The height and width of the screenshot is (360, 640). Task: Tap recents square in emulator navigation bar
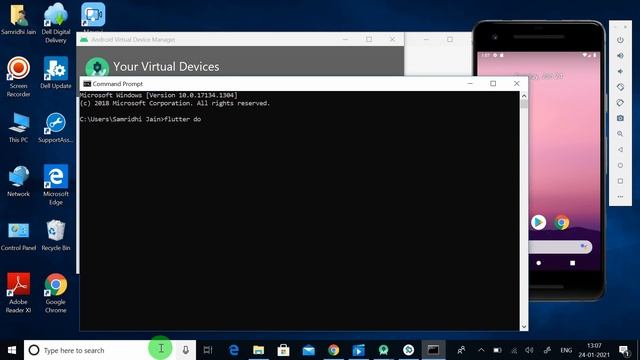click(572, 263)
